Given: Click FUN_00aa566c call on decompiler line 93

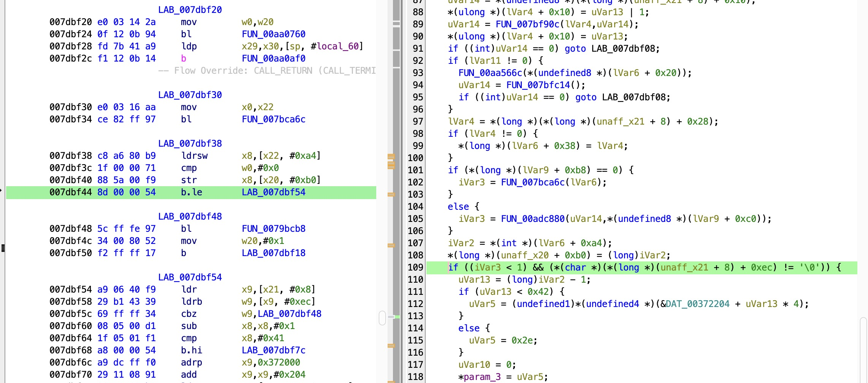Looking at the screenshot, I should pyautogui.click(x=490, y=73).
